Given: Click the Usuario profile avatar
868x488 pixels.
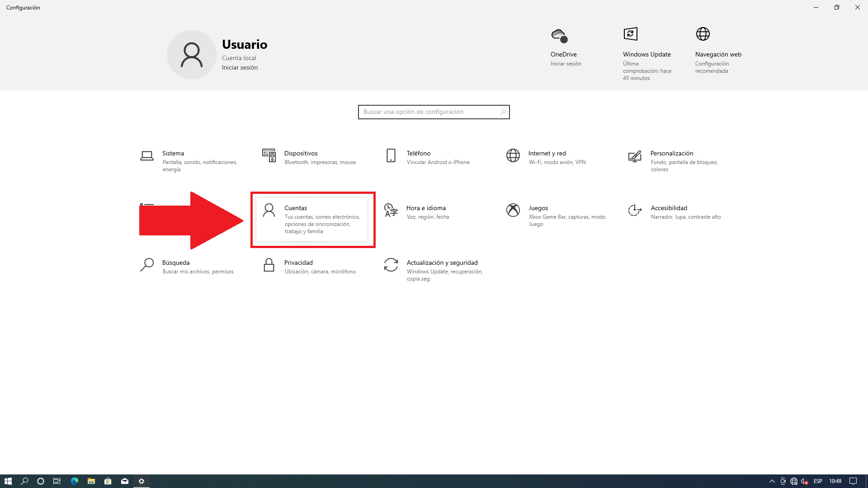Looking at the screenshot, I should 192,55.
